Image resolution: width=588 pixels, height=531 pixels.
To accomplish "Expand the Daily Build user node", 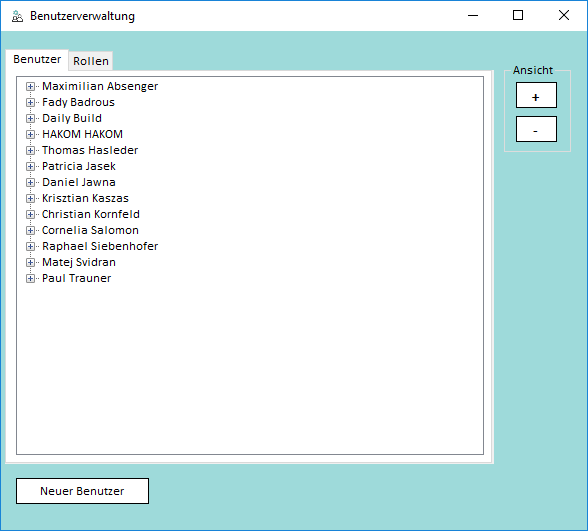I will tap(30, 118).
